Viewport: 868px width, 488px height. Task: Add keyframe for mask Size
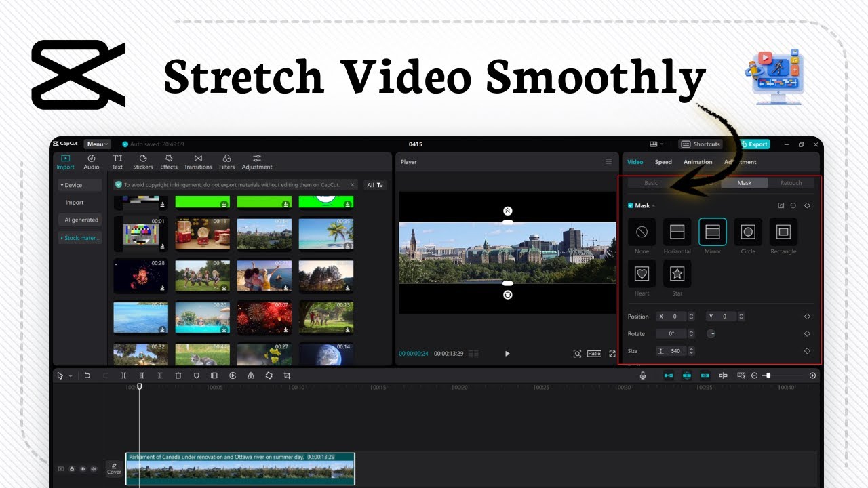pos(807,351)
